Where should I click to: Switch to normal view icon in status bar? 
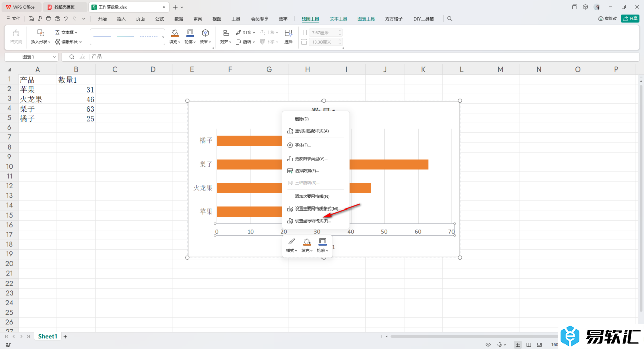pyautogui.click(x=518, y=345)
